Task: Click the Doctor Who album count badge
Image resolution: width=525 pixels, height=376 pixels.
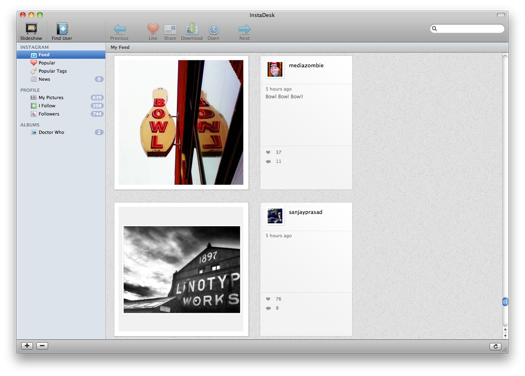Action: [x=99, y=132]
